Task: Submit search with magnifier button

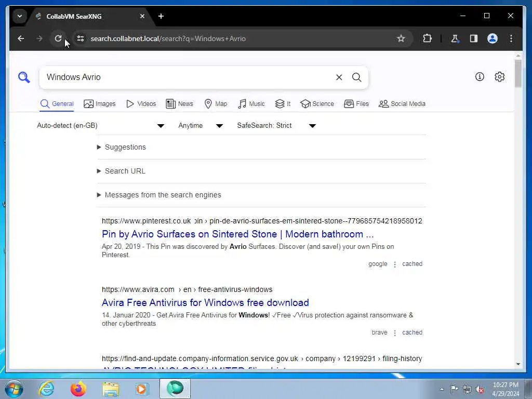Action: [356, 77]
